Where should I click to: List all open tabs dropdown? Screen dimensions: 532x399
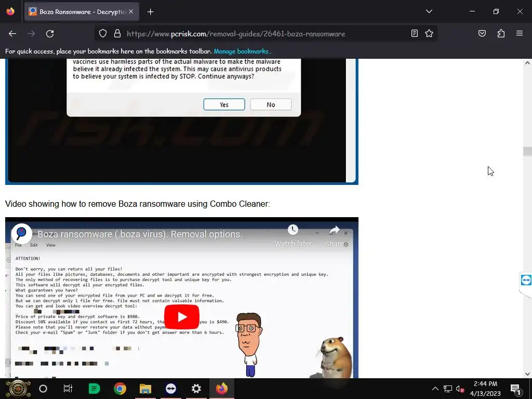[429, 11]
